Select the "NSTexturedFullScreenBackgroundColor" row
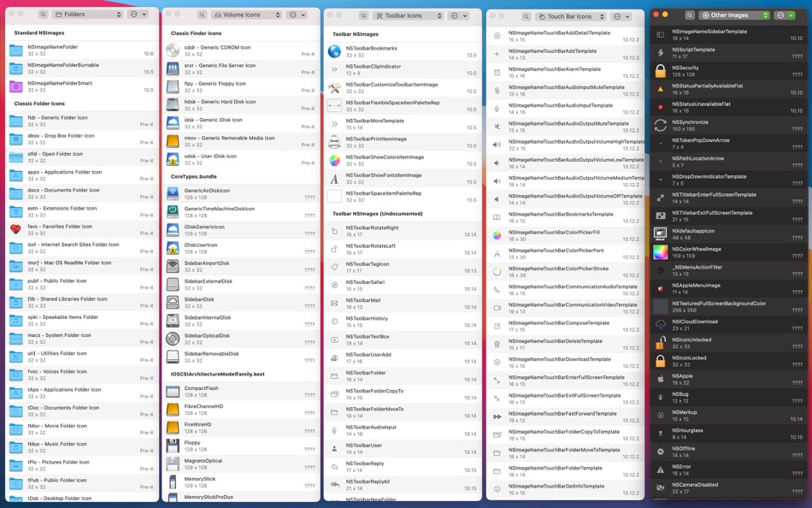 pos(729,307)
